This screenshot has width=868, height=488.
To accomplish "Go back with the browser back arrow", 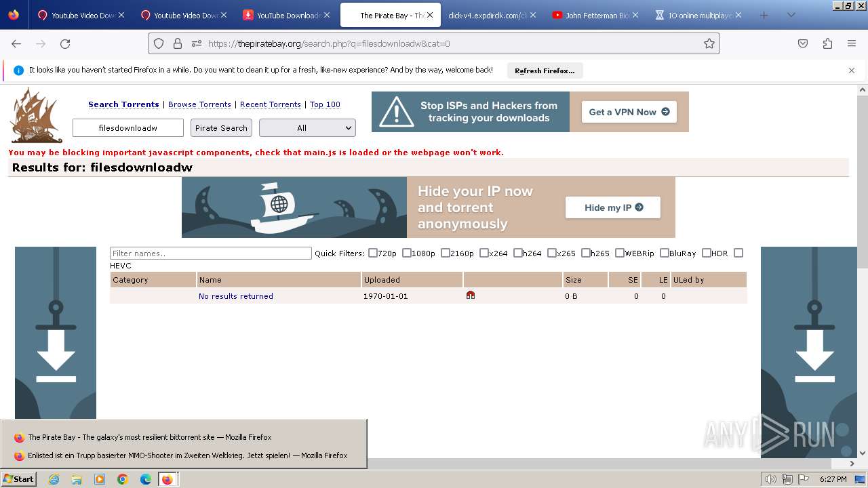I will coord(16,43).
